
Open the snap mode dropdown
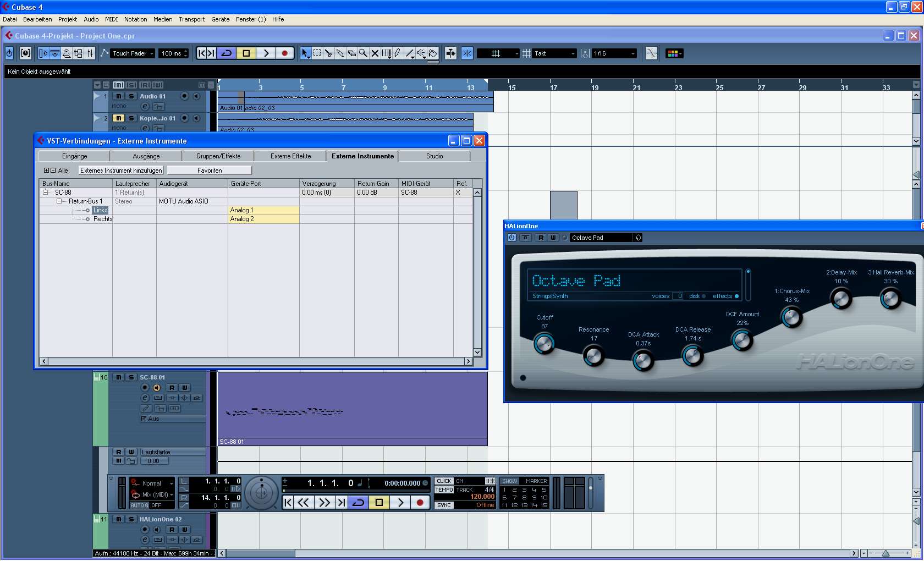pyautogui.click(x=498, y=53)
